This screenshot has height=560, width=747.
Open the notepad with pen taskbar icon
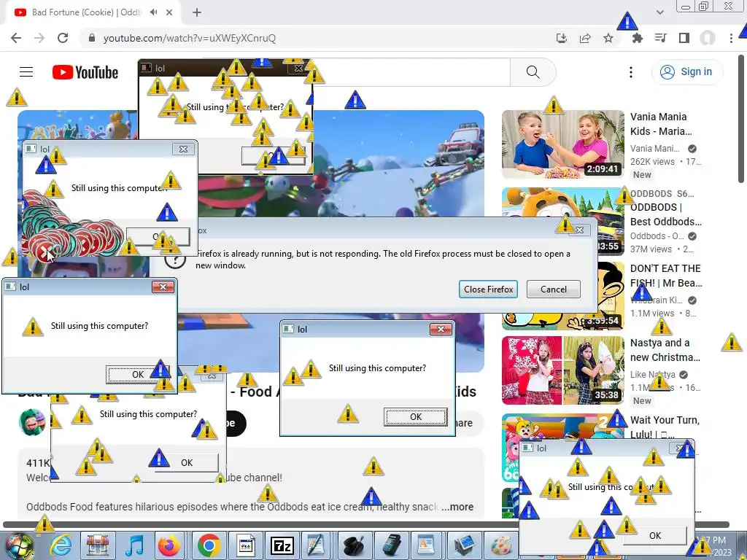pos(316,545)
